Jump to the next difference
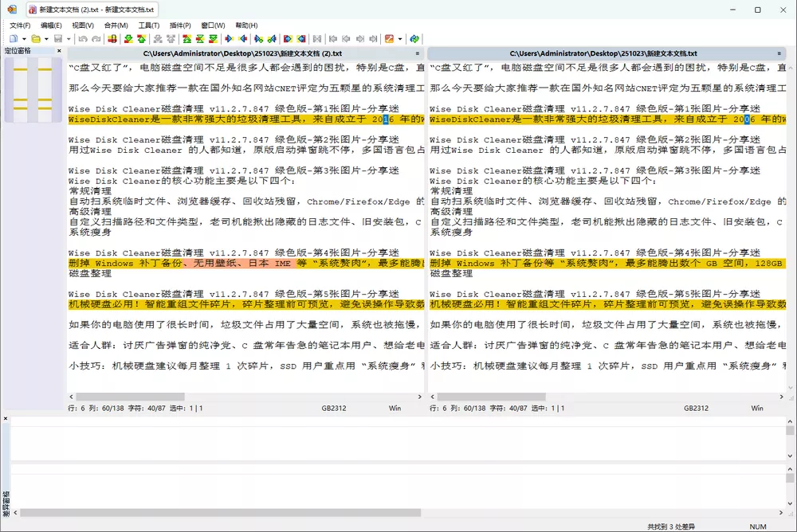The width and height of the screenshot is (797, 532). pos(129,38)
